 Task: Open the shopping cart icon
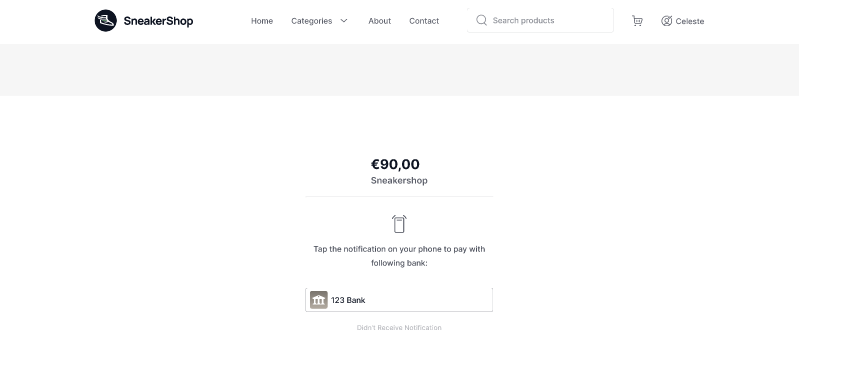point(637,21)
